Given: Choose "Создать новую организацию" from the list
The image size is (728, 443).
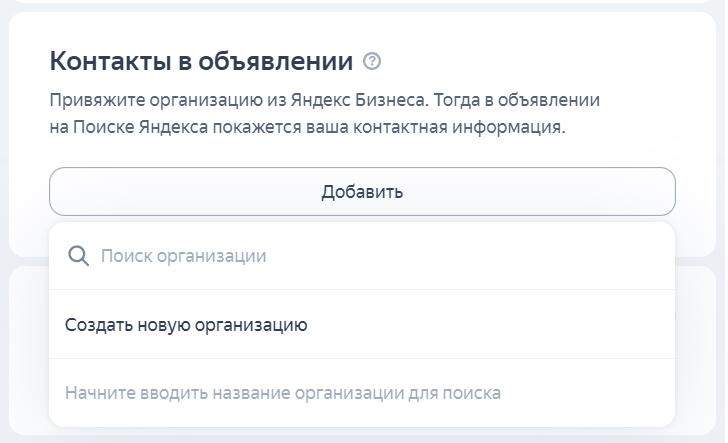Looking at the screenshot, I should pyautogui.click(x=186, y=325).
